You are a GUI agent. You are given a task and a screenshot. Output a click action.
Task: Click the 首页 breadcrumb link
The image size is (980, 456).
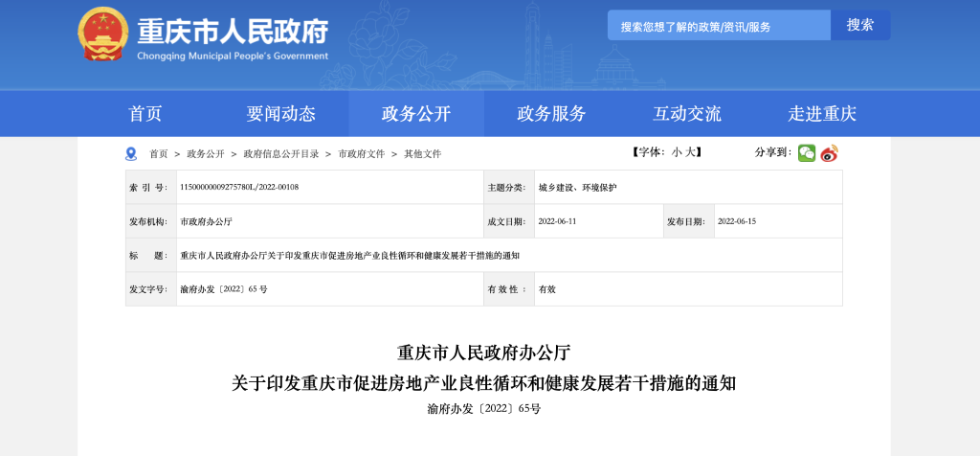coord(158,154)
